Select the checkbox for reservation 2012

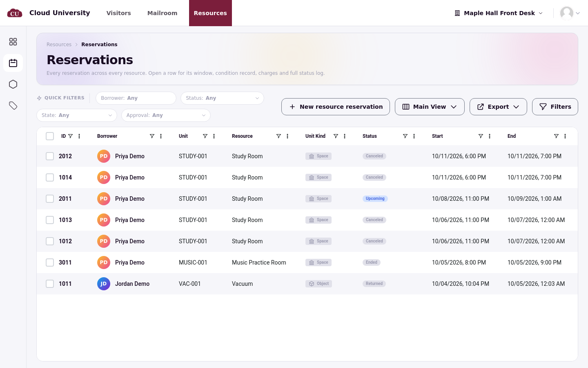50,156
